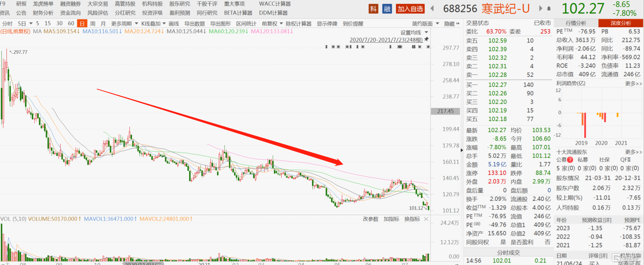Click the MA5 orange indicator label
644x265 pixels.
[61, 31]
